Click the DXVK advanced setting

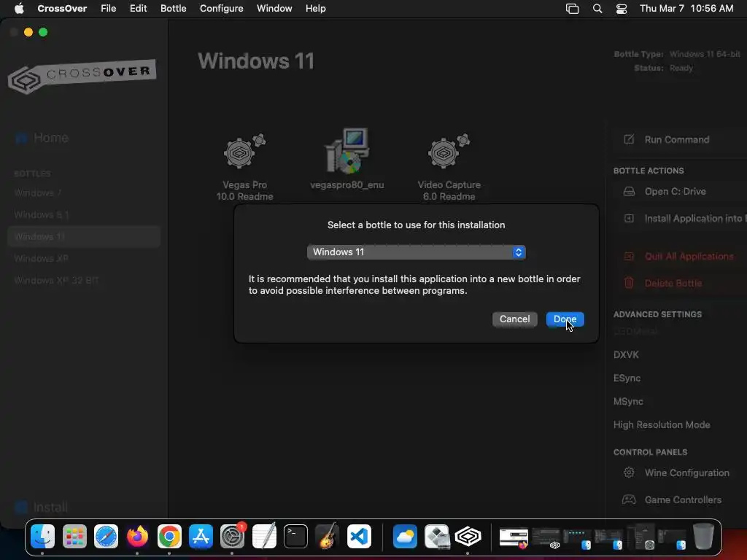pyautogui.click(x=626, y=355)
